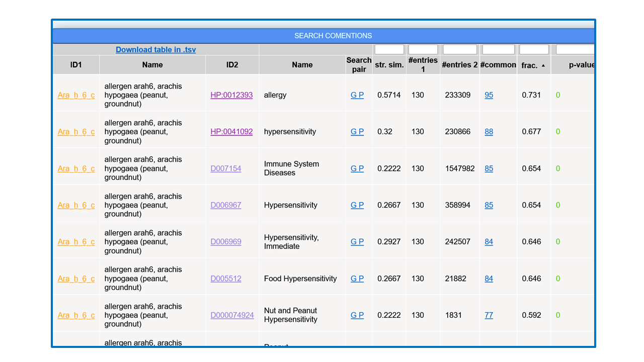The width and height of the screenshot is (644, 362).
Task: Click the D007154 Immune System Diseases link
Action: point(225,168)
